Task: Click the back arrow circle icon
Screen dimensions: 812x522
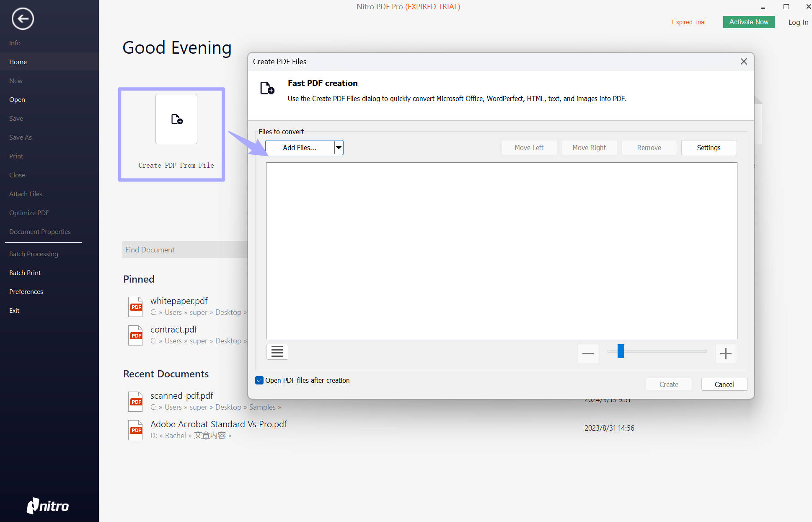Action: pos(23,19)
